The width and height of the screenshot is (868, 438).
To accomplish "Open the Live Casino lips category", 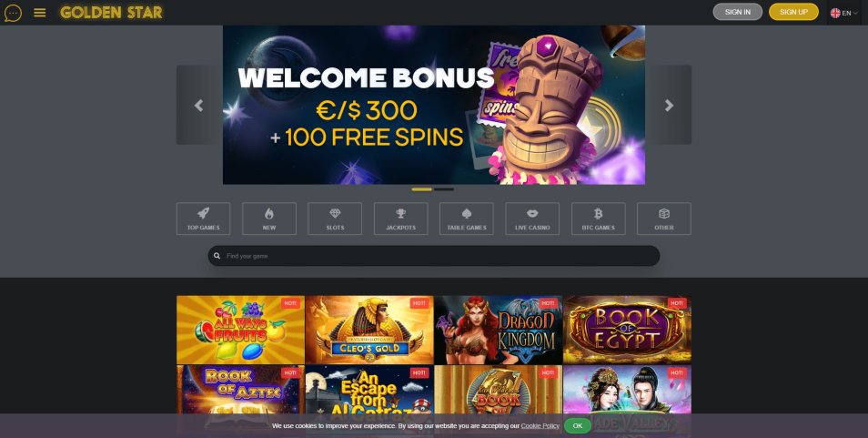I will point(532,219).
